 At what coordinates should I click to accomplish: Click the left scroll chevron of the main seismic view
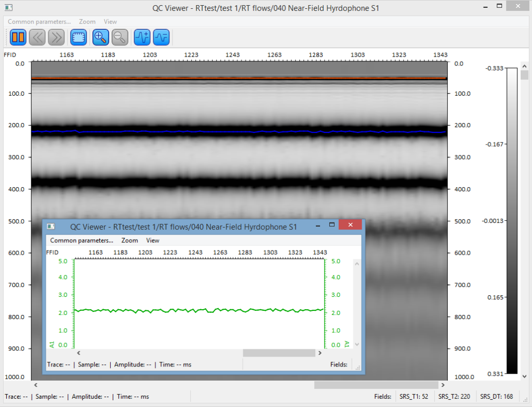(35, 385)
